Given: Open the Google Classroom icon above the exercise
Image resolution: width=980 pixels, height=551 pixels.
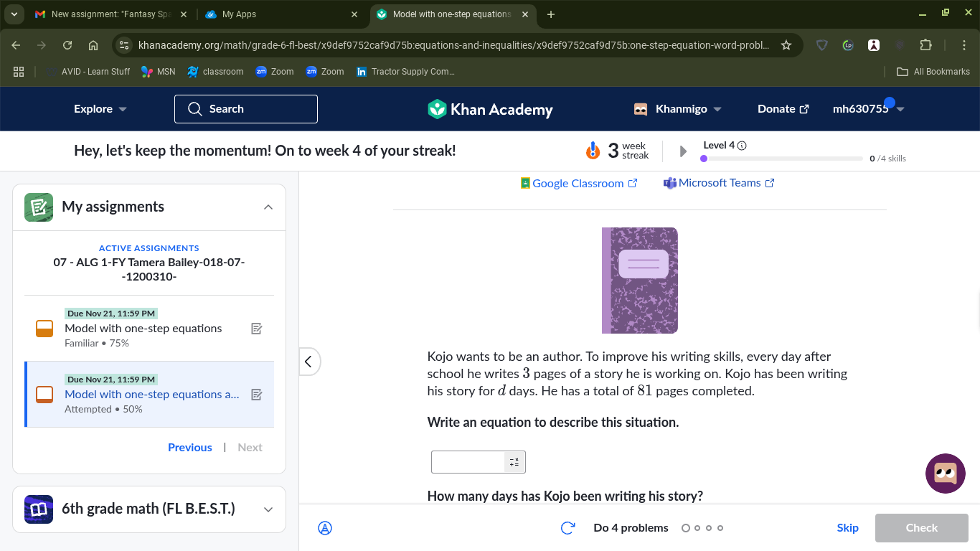Looking at the screenshot, I should pyautogui.click(x=524, y=183).
